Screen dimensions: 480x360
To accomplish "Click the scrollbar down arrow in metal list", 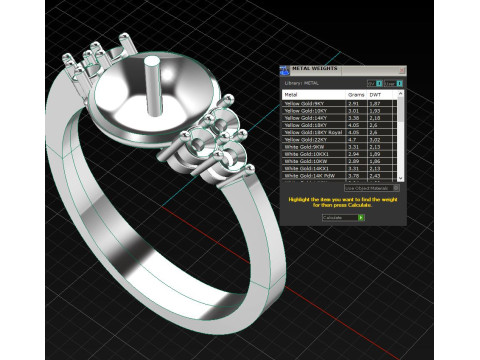I will tap(400, 178).
